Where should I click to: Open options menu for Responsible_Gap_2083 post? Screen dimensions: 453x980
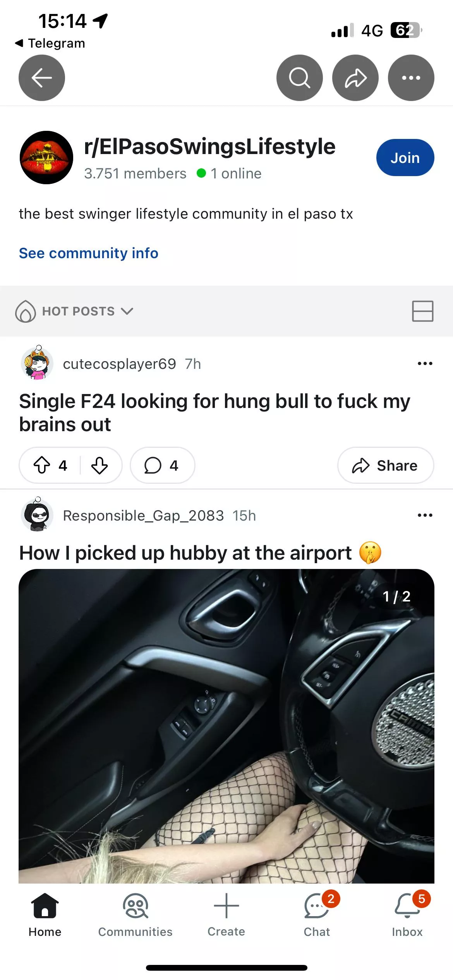pyautogui.click(x=425, y=515)
